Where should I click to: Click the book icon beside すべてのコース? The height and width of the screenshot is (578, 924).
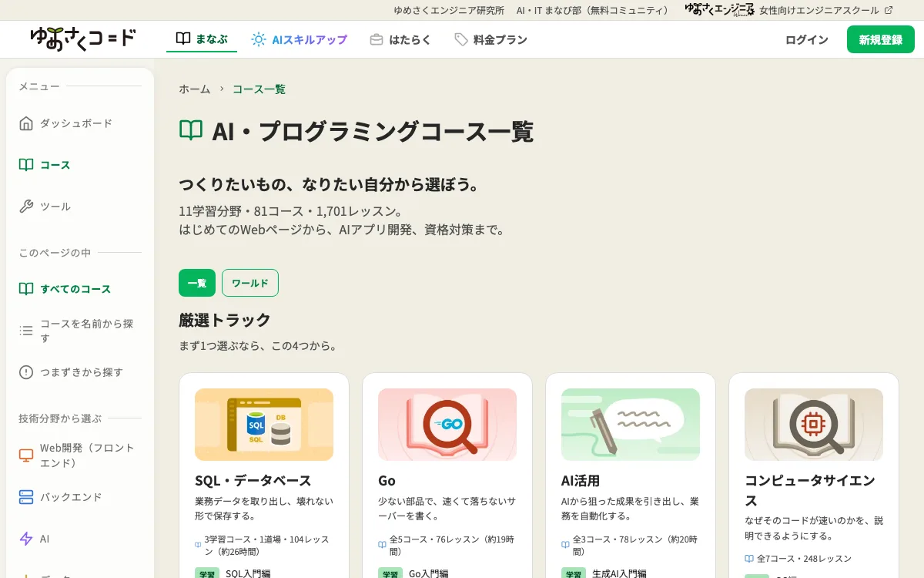click(x=26, y=289)
